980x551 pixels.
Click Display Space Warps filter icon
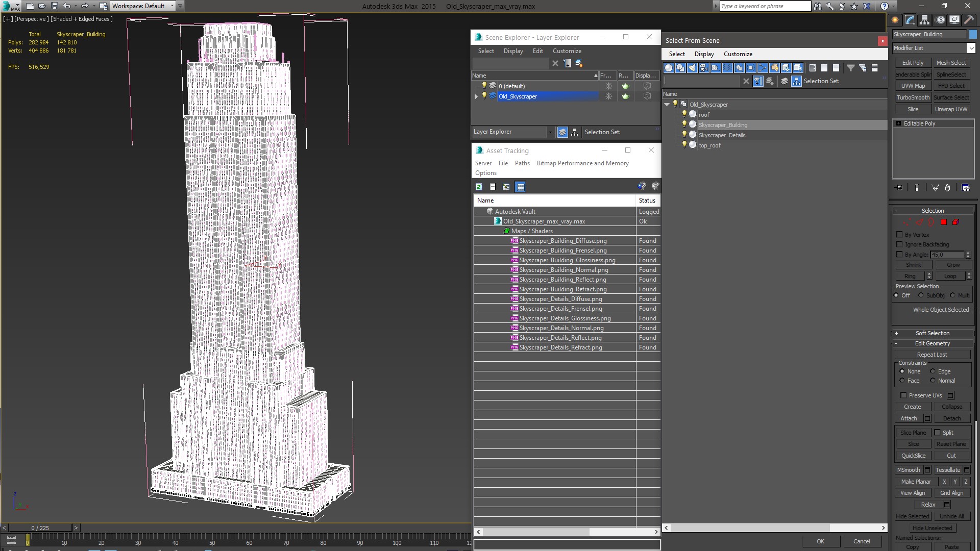click(727, 68)
